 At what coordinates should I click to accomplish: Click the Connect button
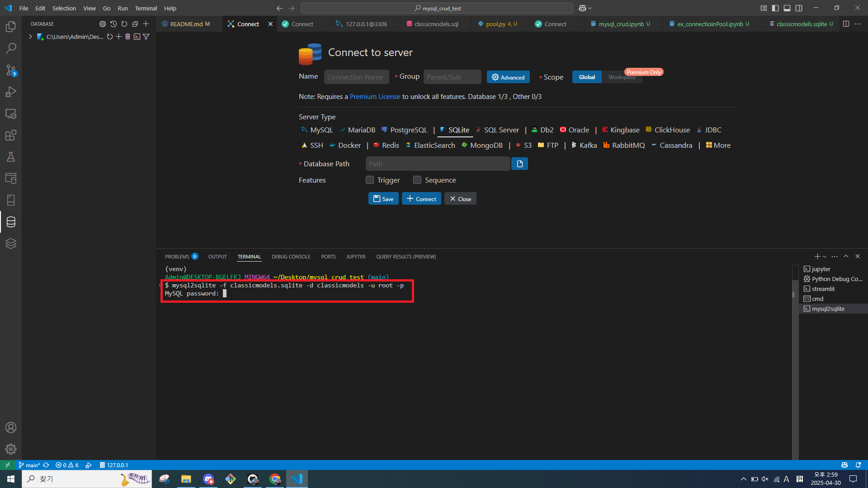click(x=421, y=199)
